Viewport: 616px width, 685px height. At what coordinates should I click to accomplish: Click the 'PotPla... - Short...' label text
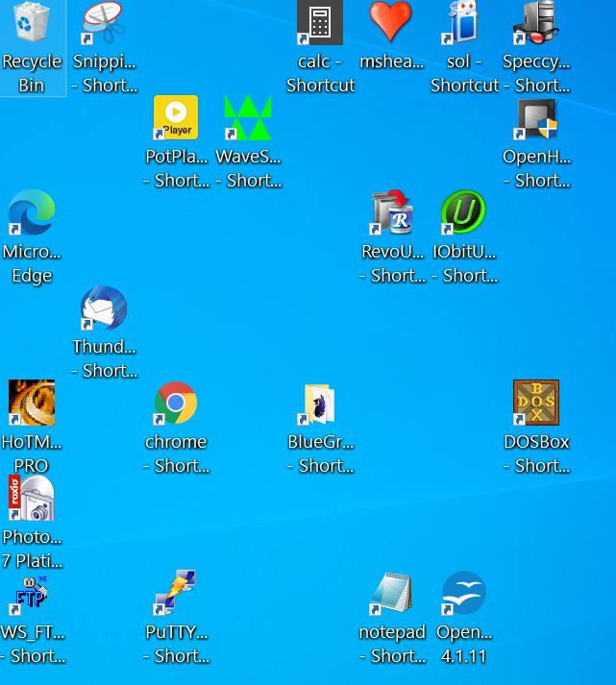tap(176, 168)
